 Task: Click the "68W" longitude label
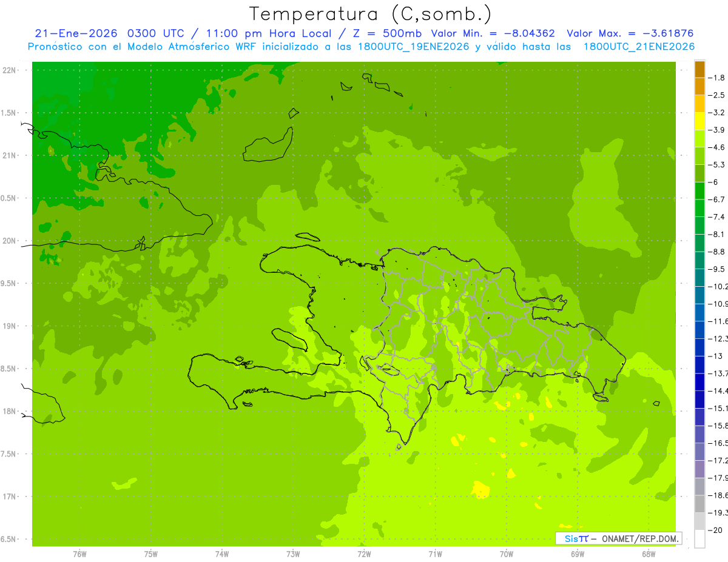pos(649,554)
